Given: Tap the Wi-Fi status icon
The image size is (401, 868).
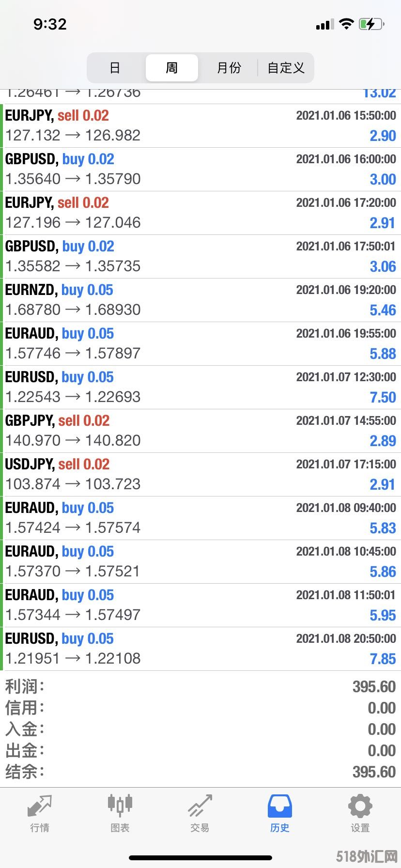Looking at the screenshot, I should [x=346, y=24].
